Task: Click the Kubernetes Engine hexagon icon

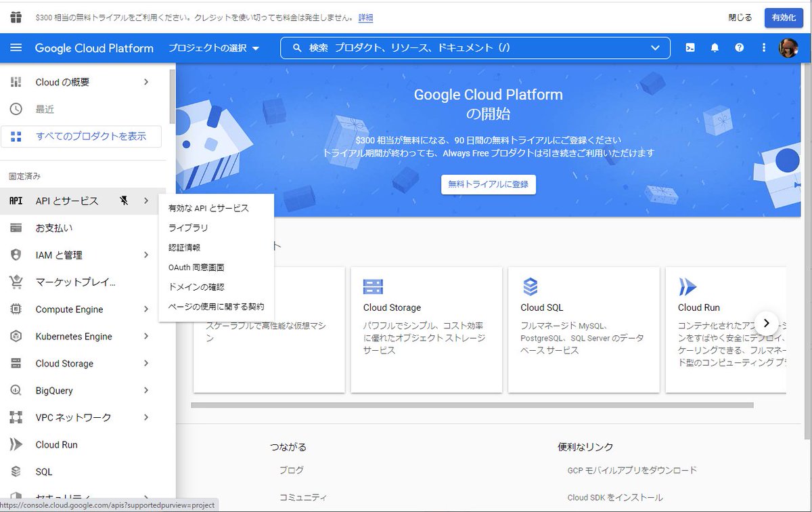Action: tap(16, 337)
